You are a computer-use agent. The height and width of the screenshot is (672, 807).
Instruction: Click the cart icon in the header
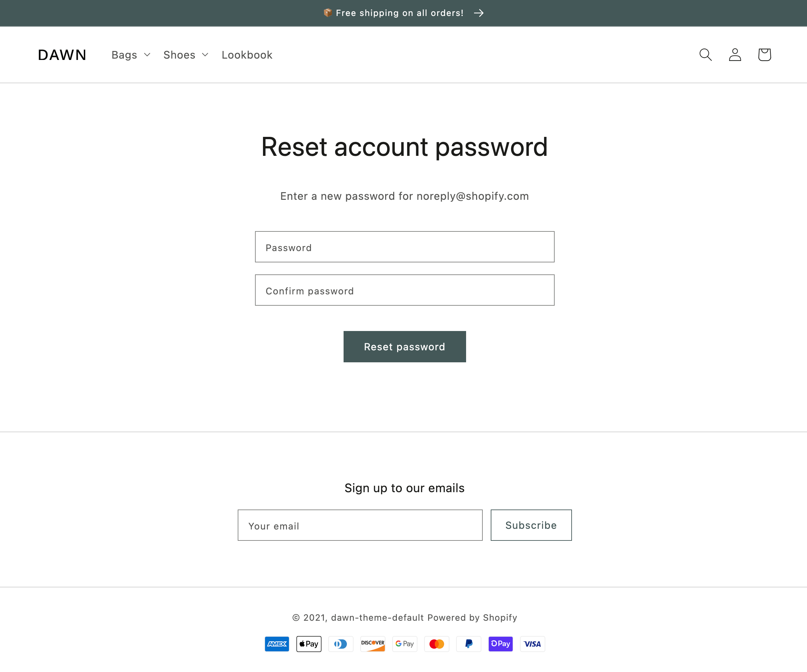764,55
